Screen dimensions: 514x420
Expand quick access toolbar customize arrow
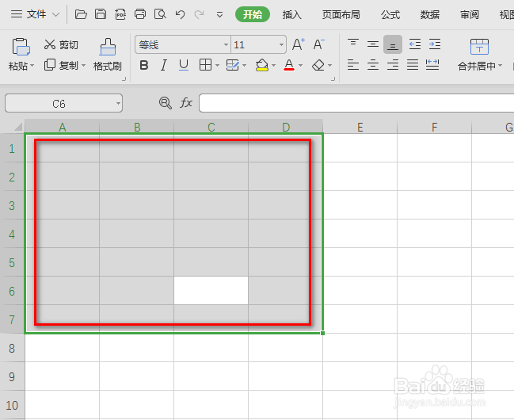tap(219, 15)
